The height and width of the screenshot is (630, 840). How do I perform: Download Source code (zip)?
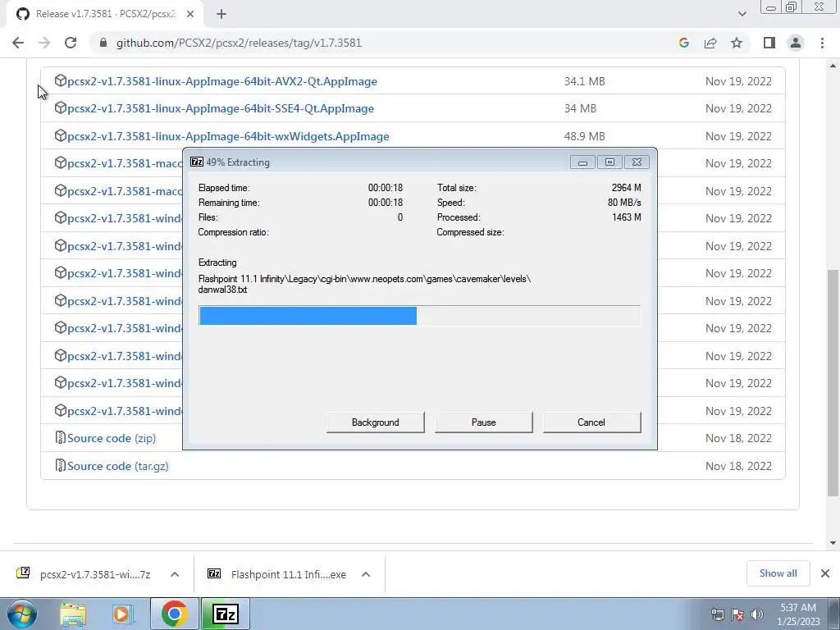(112, 438)
